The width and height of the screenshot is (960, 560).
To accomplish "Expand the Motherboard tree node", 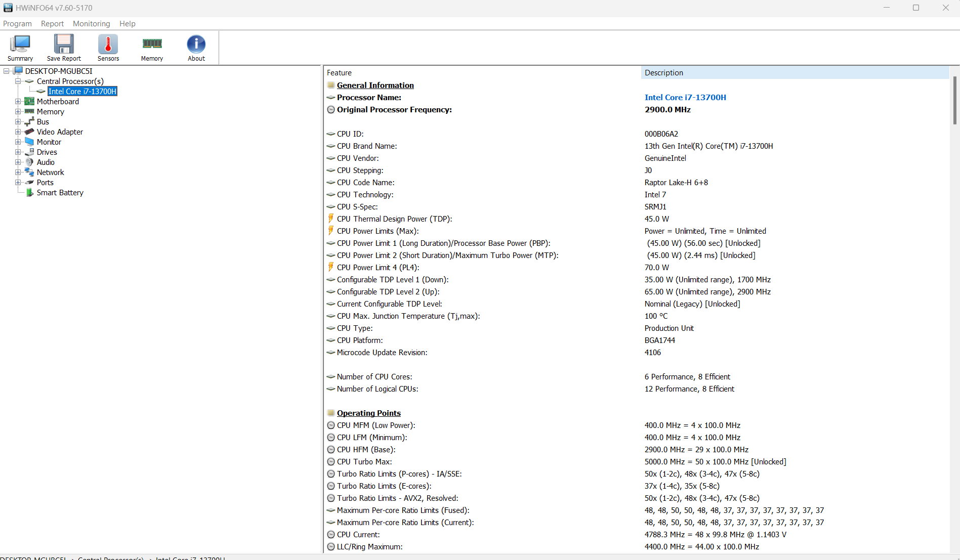I will click(x=18, y=101).
